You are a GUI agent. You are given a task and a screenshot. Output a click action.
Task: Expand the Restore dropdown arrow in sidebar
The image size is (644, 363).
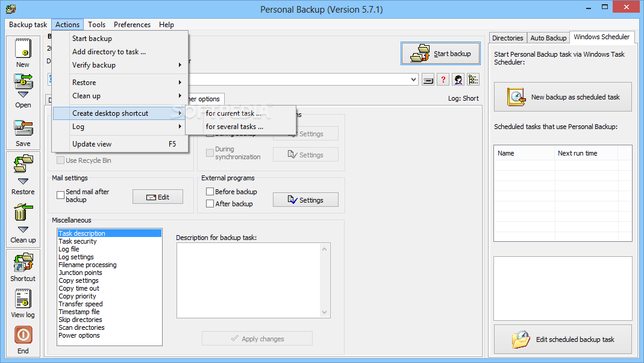23,181
